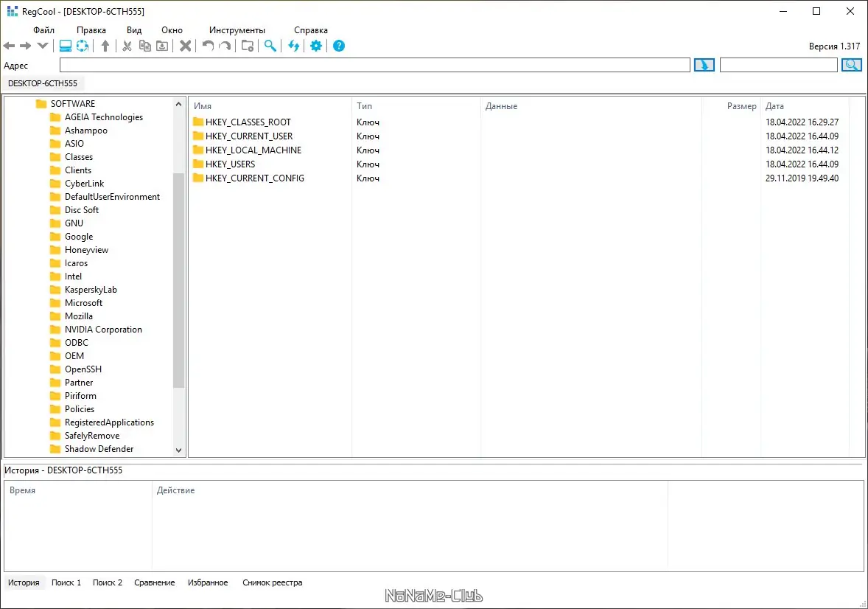Go forward with the right arrow icon
Screen dimensions: 868x609
point(26,46)
